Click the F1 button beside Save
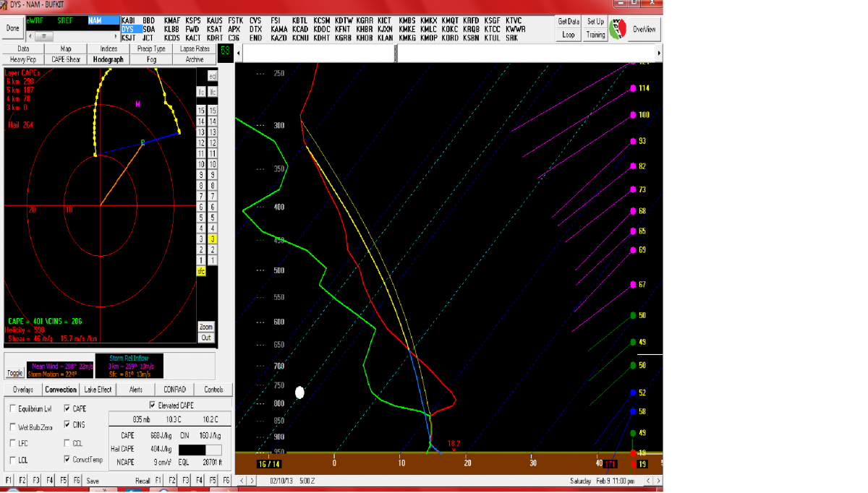 (x=9, y=480)
